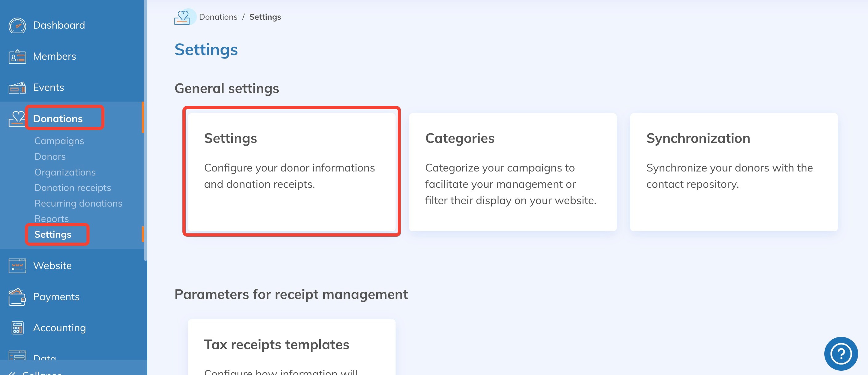Click the Dashboard gauge icon

17,25
